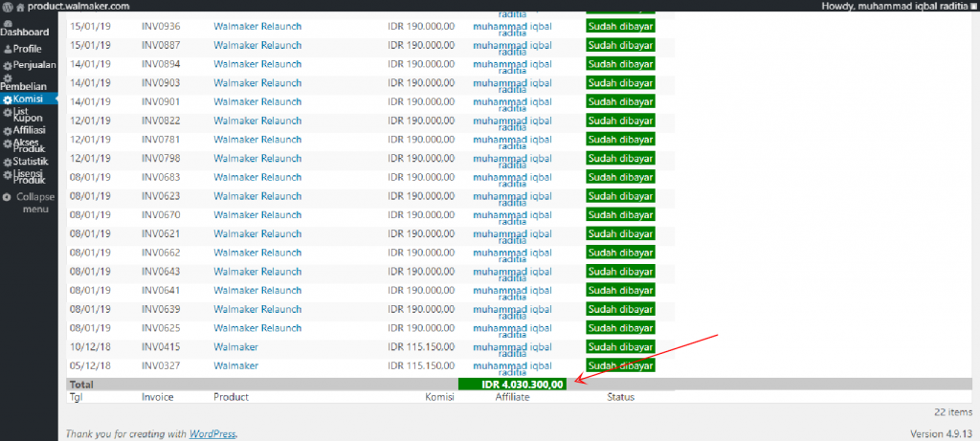Viewport: 980px width, 441px height.
Task: Click the Sudah dibayar badge for INV0625
Action: [620, 328]
